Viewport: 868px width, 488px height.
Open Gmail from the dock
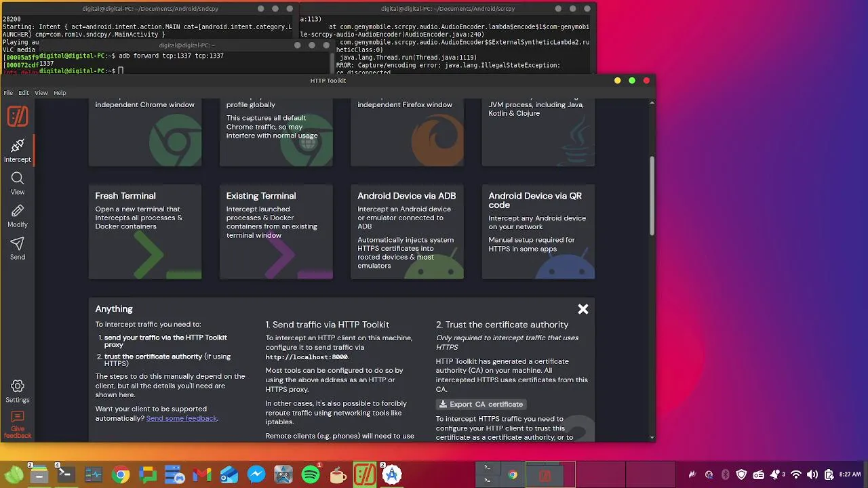click(202, 475)
